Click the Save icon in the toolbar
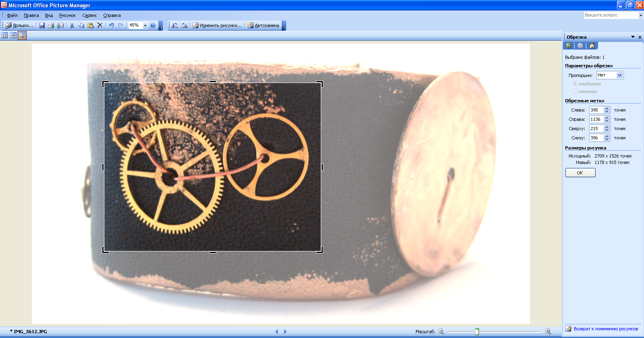 point(42,25)
